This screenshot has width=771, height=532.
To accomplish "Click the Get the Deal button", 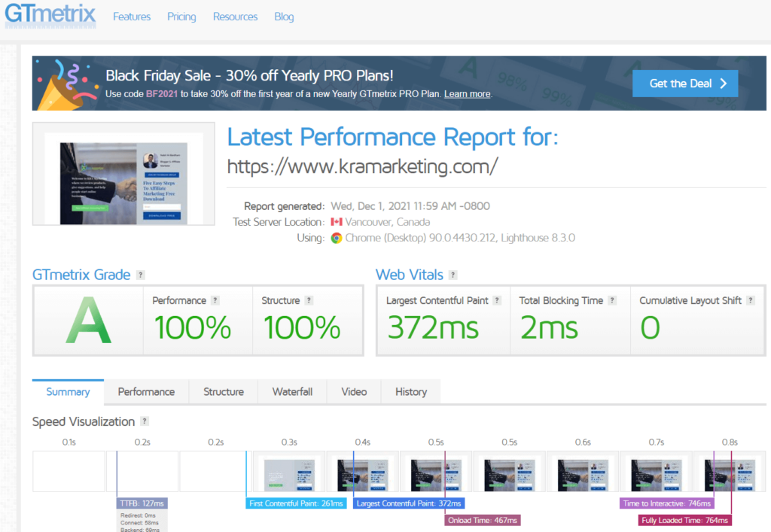I will click(685, 84).
